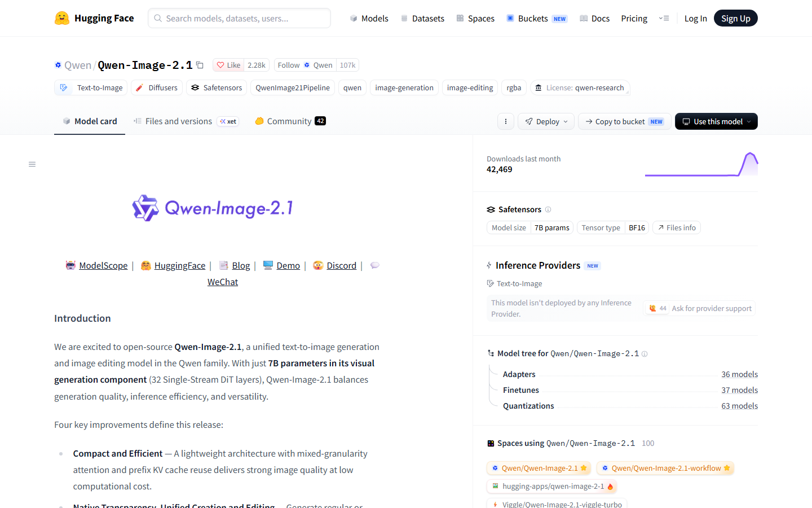The width and height of the screenshot is (812, 508).
Task: Click Model tree info icon
Action: pyautogui.click(x=645, y=354)
